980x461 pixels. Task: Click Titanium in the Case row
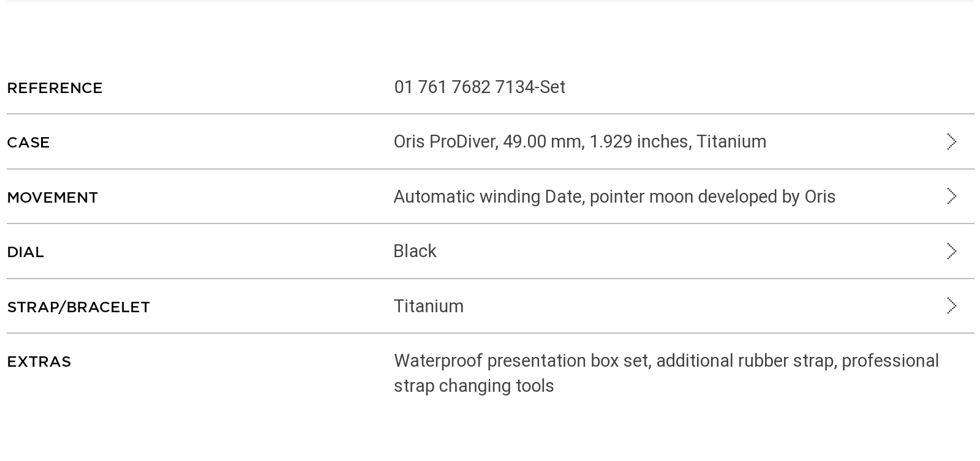(x=731, y=141)
